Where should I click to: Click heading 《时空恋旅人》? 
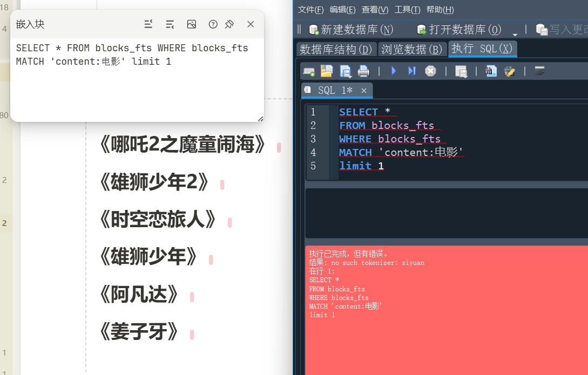(x=158, y=220)
